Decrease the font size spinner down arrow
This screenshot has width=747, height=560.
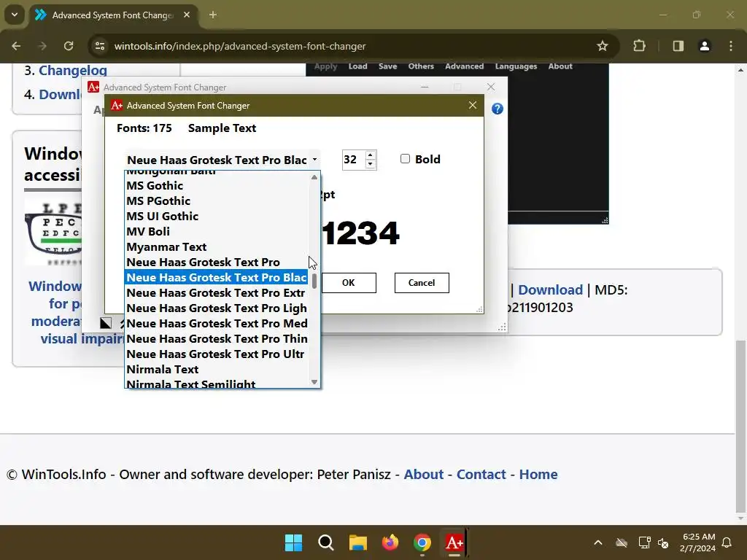[x=370, y=164]
